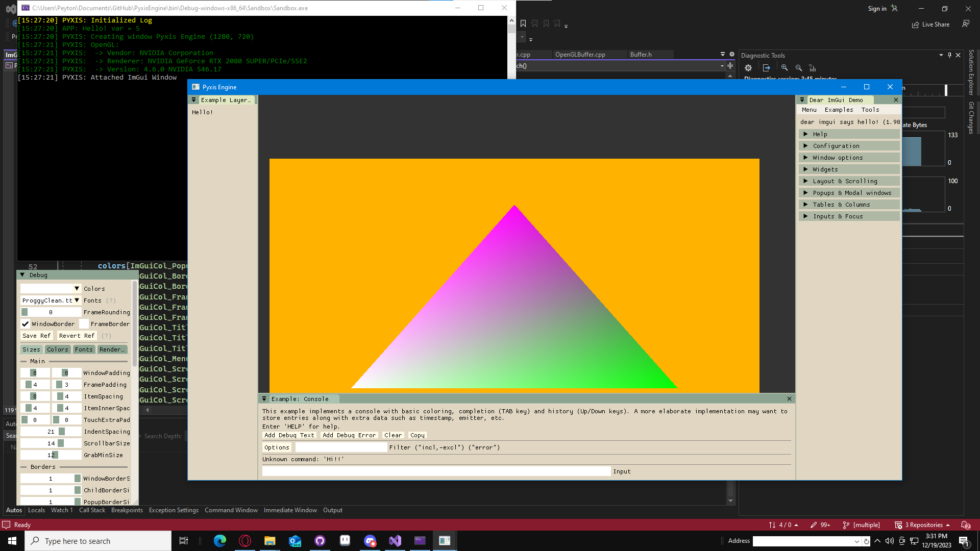Toggle the WindowBorder checkbox in Debug window
980x551 pixels.
[25, 324]
